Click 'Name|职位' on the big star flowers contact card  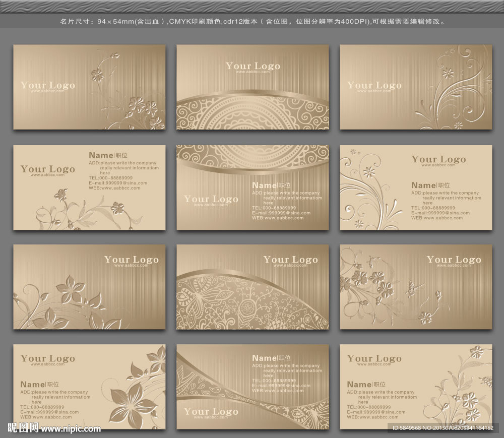coord(39,385)
